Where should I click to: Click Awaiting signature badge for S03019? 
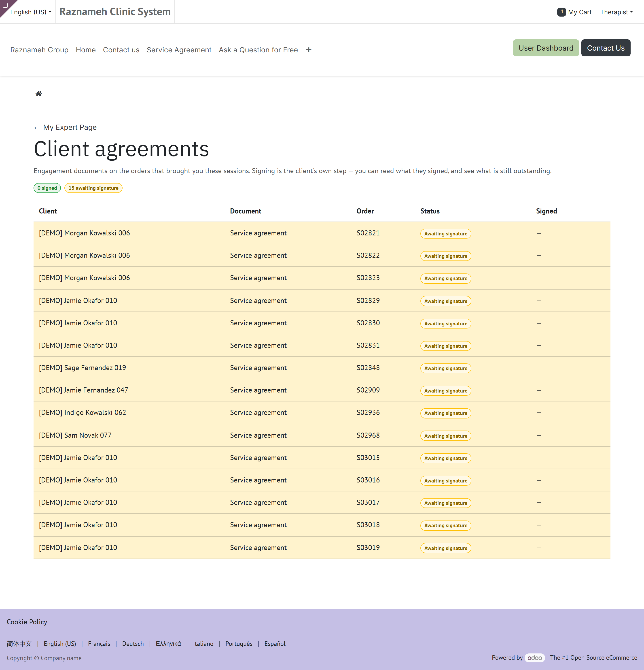point(445,548)
